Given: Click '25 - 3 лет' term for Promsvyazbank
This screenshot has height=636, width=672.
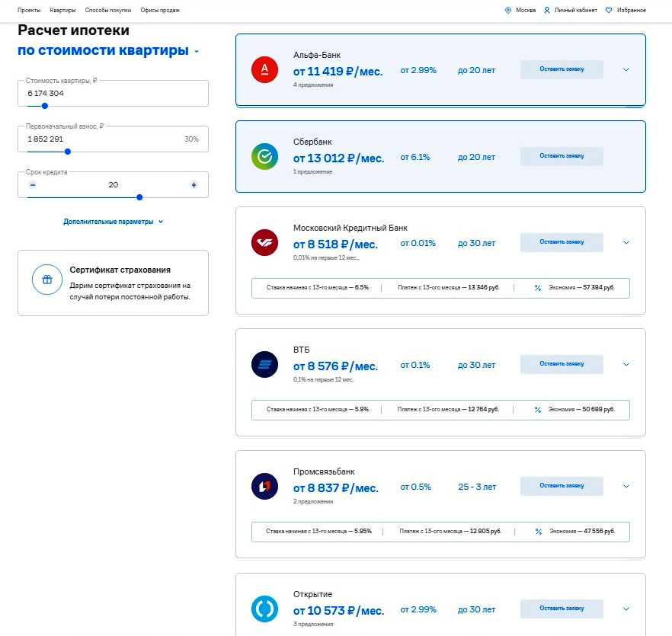Looking at the screenshot, I should point(477,487).
